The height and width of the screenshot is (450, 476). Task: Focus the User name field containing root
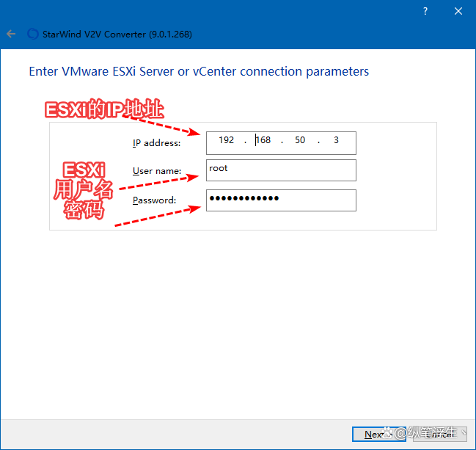point(281,170)
